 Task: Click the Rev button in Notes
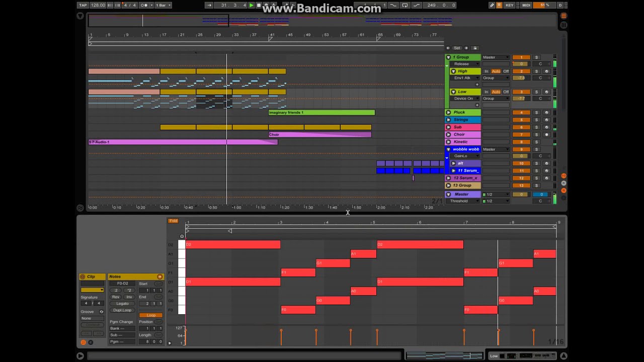(x=116, y=297)
